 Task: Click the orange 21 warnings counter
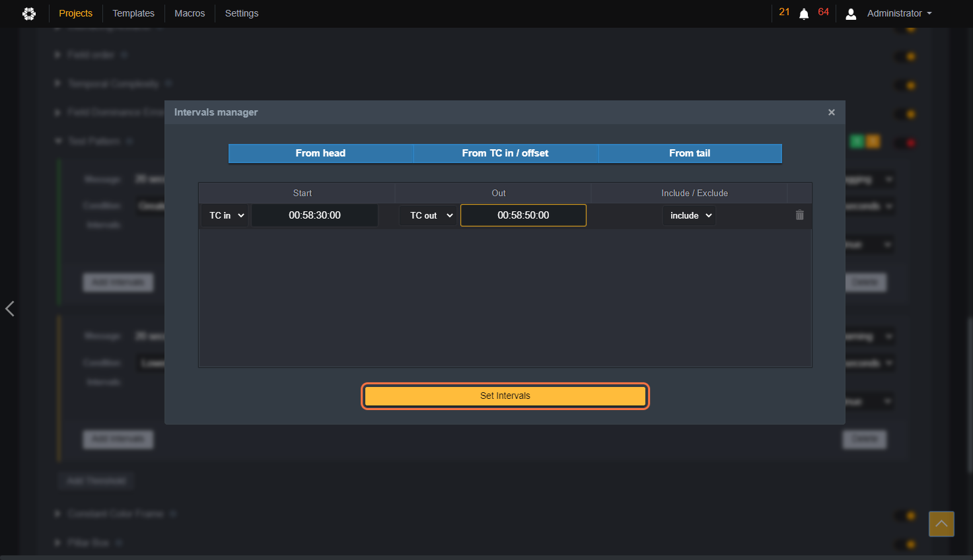(784, 12)
